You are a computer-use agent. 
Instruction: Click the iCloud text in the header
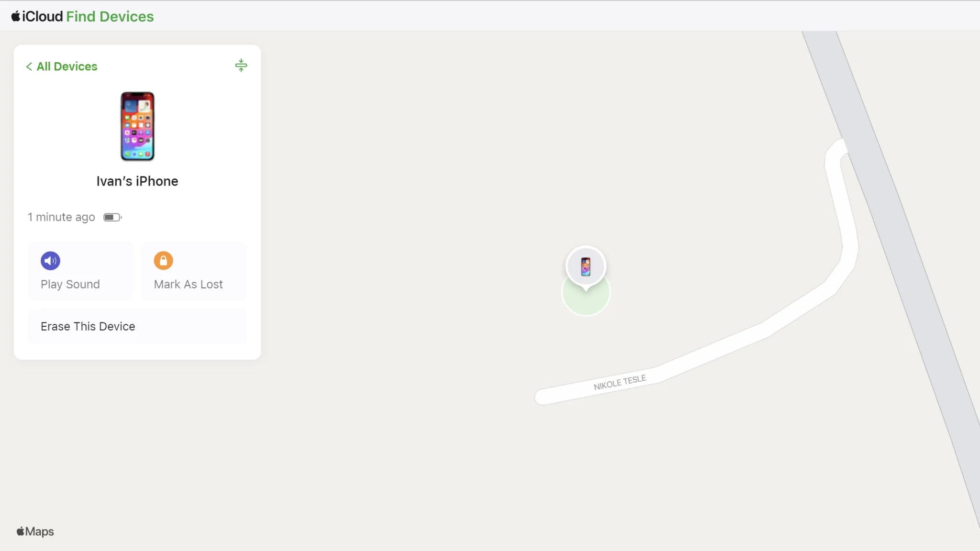coord(43,16)
